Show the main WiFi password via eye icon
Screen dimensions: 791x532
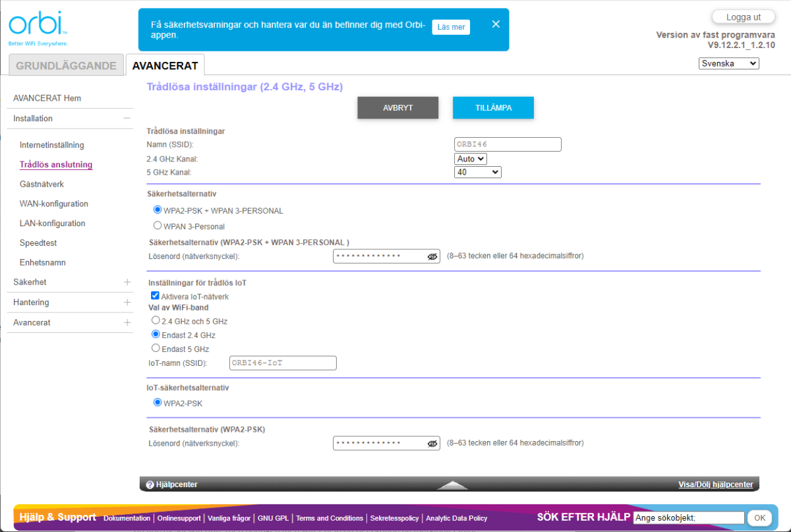point(432,256)
